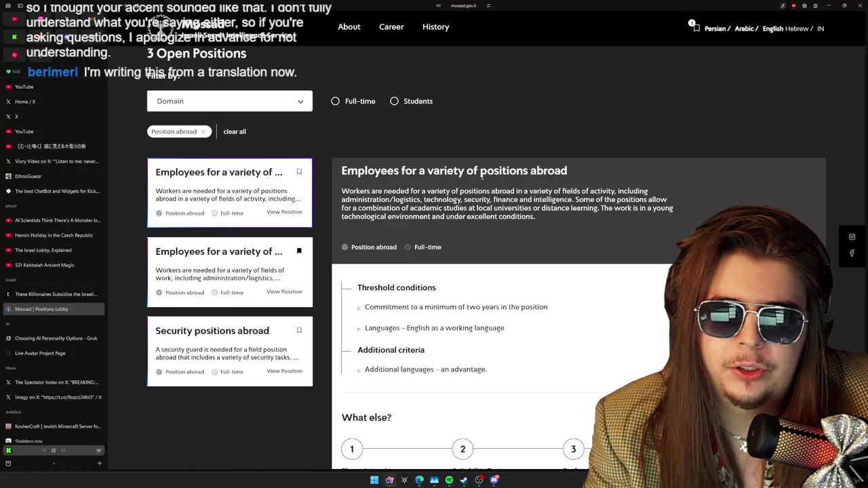Open sidebar tab Viory Video on X

tap(53, 161)
